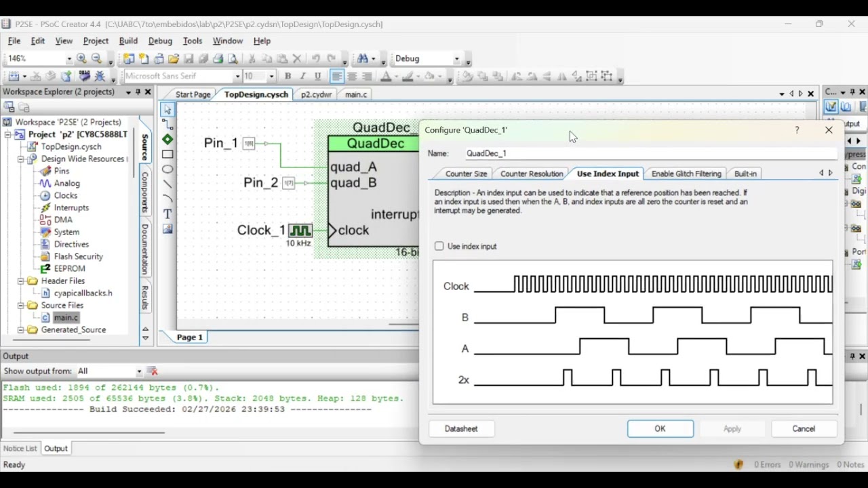
Task: Collapse the Source Files folder
Action: 20,305
